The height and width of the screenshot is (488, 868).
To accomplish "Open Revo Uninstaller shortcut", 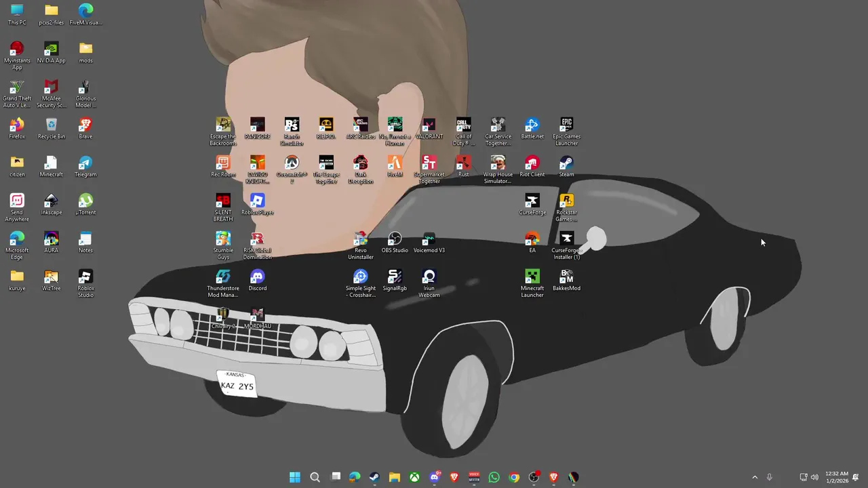I will coord(361,245).
